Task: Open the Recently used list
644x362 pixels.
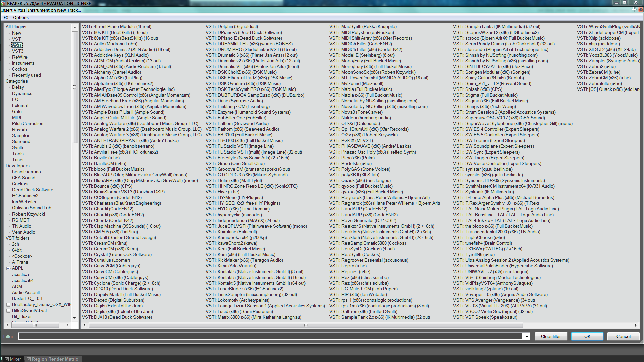Action: (26, 75)
